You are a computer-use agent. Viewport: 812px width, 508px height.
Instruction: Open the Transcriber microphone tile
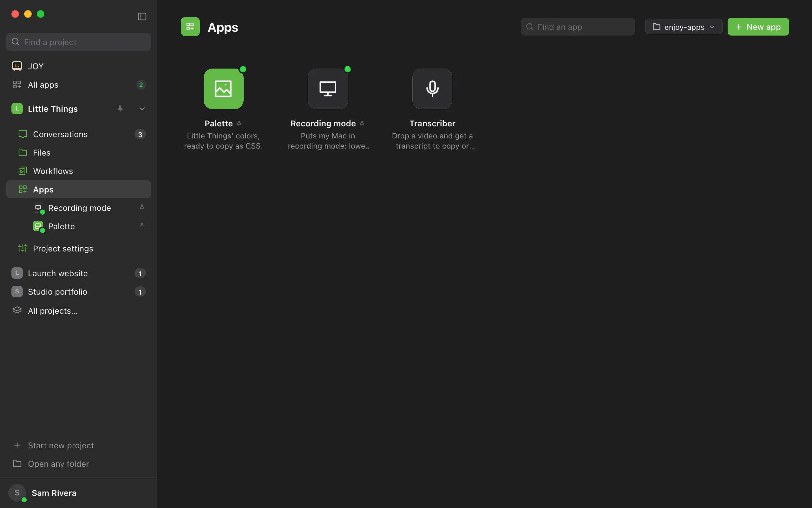432,89
